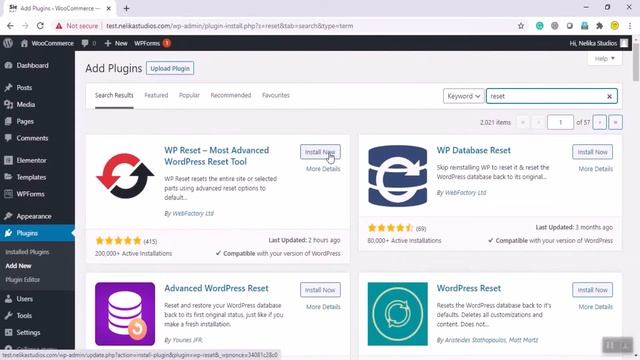The image size is (640, 360).
Task: Open the browser extensions puzzle icon
Action: coord(600,26)
